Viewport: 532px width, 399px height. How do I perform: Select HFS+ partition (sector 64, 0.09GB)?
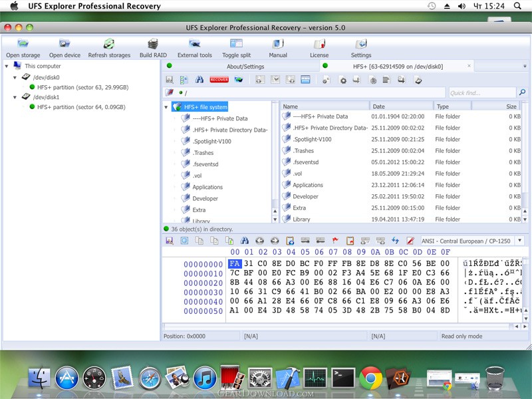point(81,107)
